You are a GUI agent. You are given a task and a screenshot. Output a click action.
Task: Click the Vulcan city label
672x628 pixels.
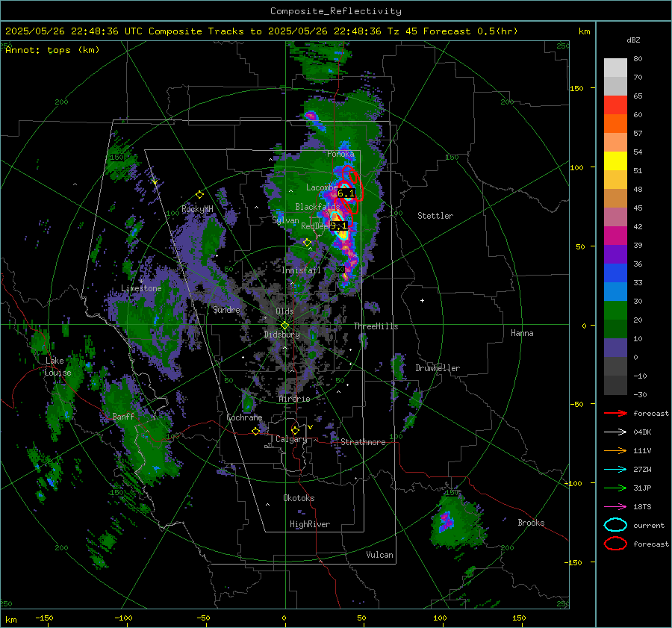pos(380,555)
